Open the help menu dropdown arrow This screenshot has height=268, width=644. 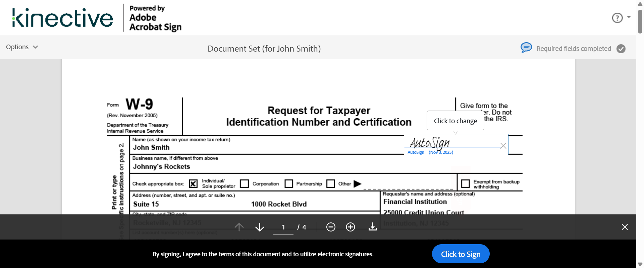coord(629,17)
